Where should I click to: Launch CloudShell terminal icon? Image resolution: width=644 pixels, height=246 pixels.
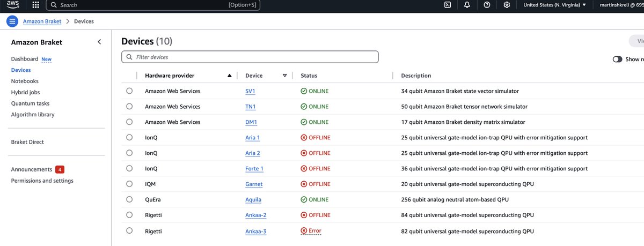(447, 5)
